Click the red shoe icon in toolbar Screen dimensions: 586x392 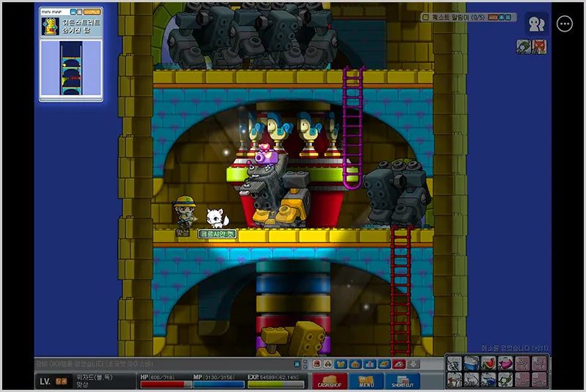(398, 364)
